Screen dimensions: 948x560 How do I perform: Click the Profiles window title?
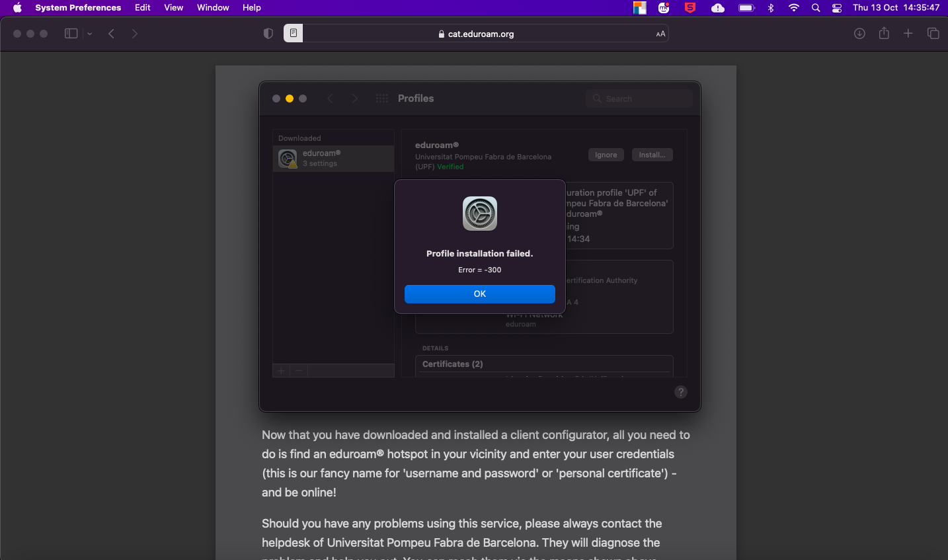(x=416, y=99)
